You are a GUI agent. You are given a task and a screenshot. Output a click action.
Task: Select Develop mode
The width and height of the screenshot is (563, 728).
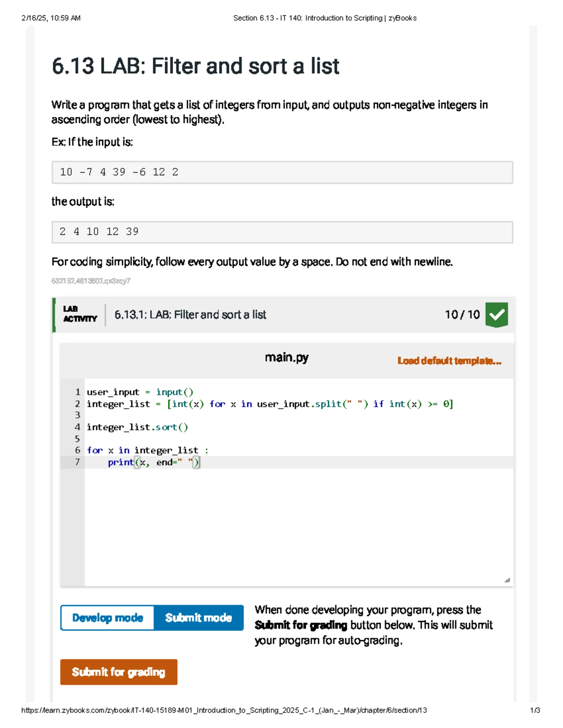click(x=107, y=617)
